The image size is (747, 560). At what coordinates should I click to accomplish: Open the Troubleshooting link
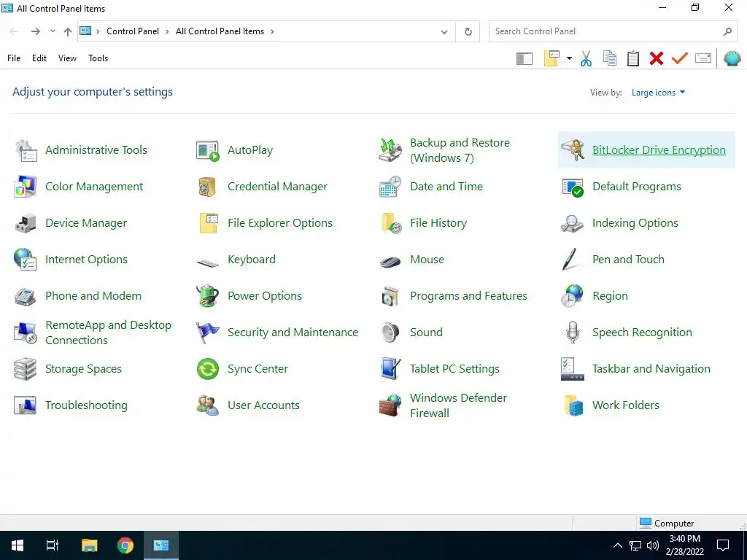click(x=86, y=405)
